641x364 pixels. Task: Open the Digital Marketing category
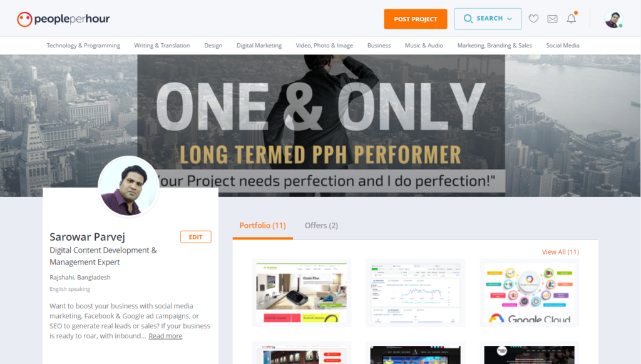[x=259, y=46]
